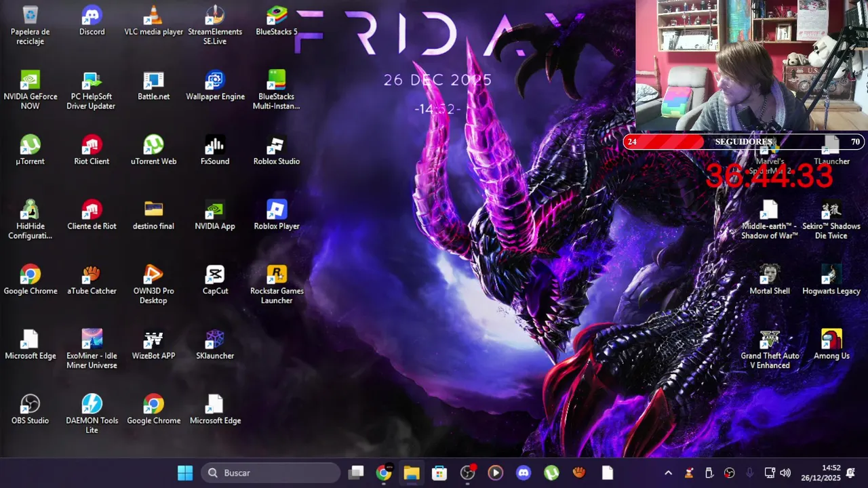This screenshot has width=868, height=488.
Task: Click the Buscar taskbar search box
Action: (x=271, y=473)
